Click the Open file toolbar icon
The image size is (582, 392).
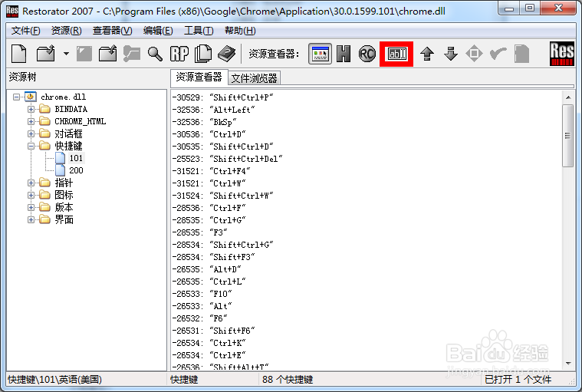coord(46,54)
